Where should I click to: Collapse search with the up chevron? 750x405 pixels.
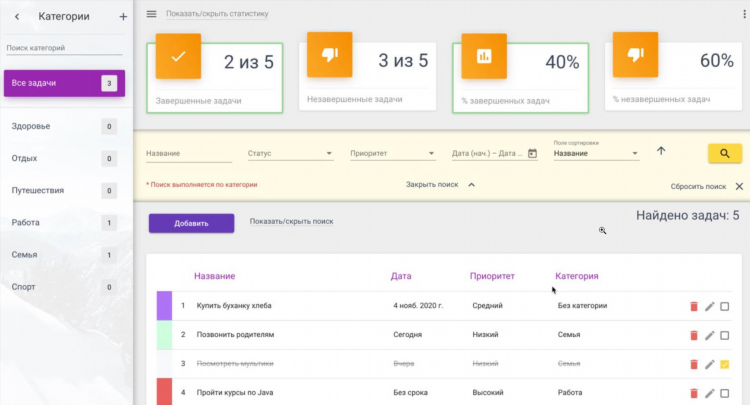coord(472,185)
